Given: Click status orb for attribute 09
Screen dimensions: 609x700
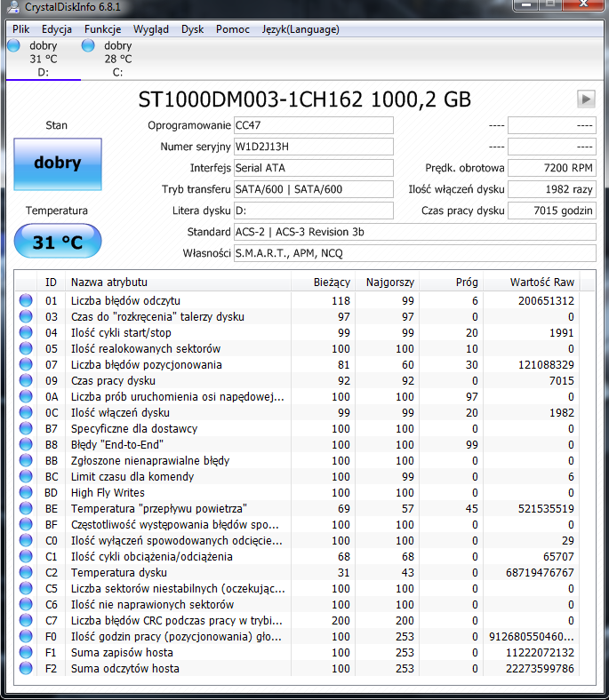Looking at the screenshot, I should [26, 380].
